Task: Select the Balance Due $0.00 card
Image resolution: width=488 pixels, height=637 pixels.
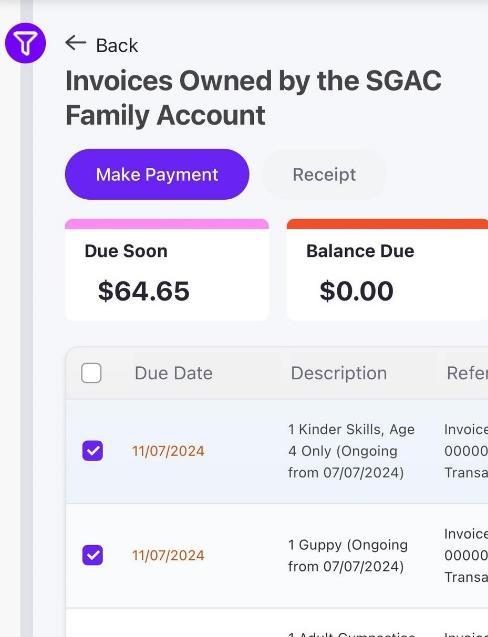Action: (x=387, y=270)
